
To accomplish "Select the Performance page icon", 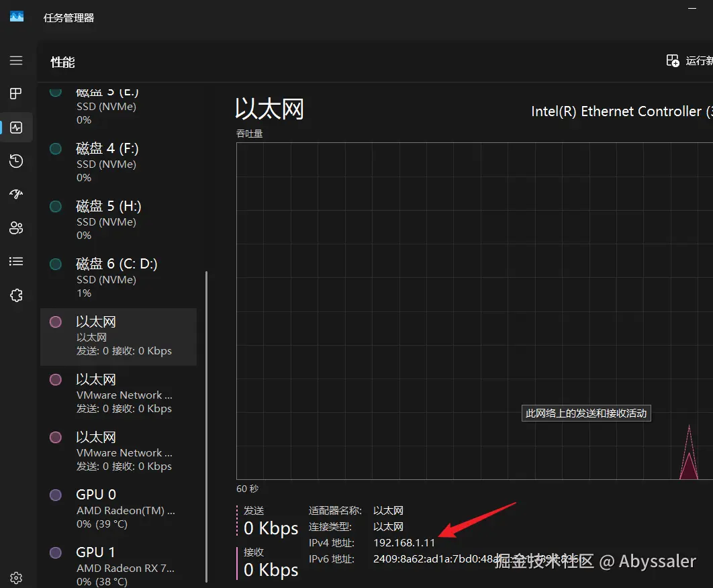I will pyautogui.click(x=16, y=128).
